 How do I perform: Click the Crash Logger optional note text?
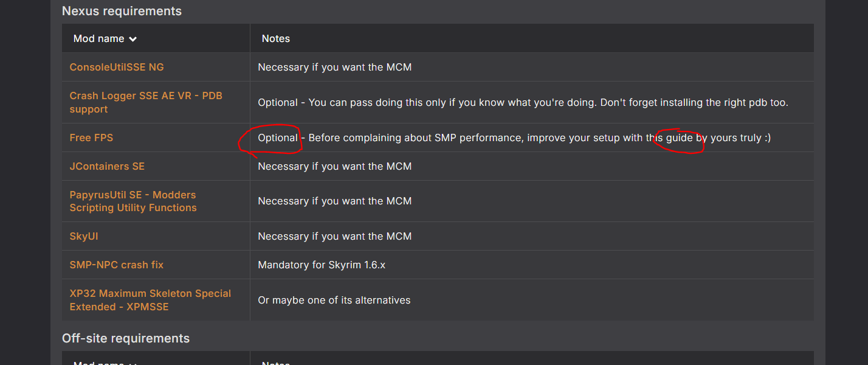[x=523, y=102]
